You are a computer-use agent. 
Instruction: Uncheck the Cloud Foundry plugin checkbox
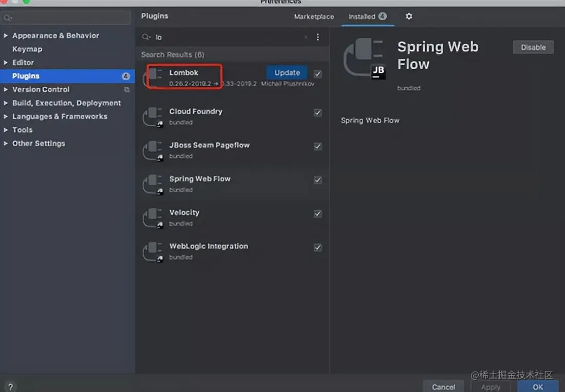tap(317, 113)
